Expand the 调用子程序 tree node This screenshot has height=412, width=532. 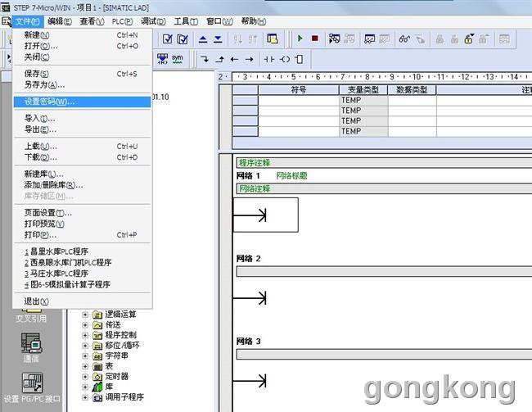[x=85, y=397]
